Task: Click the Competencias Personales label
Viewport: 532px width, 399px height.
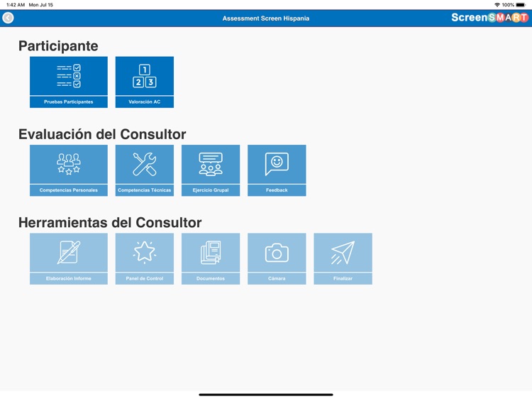Action: click(69, 190)
